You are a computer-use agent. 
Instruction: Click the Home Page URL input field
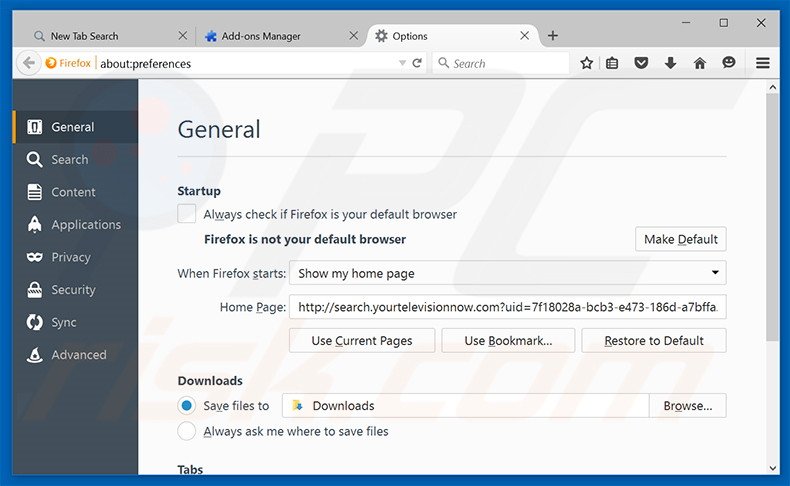507,307
